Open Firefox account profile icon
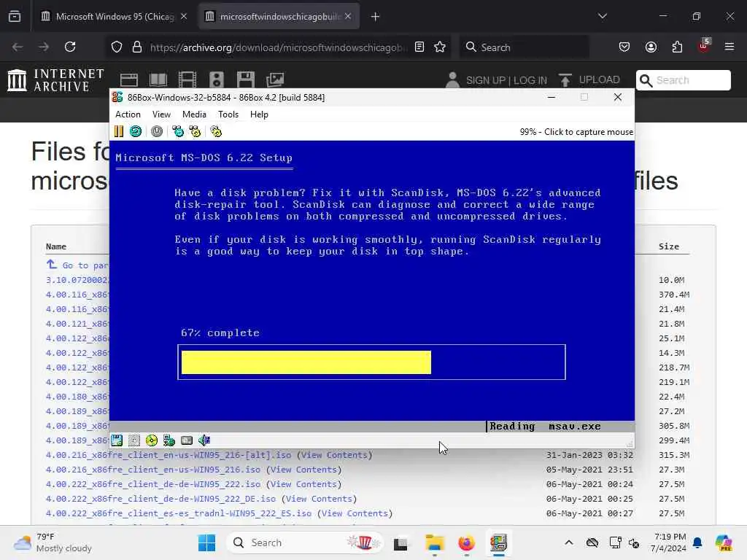Screen dimensions: 747x560 (651, 47)
